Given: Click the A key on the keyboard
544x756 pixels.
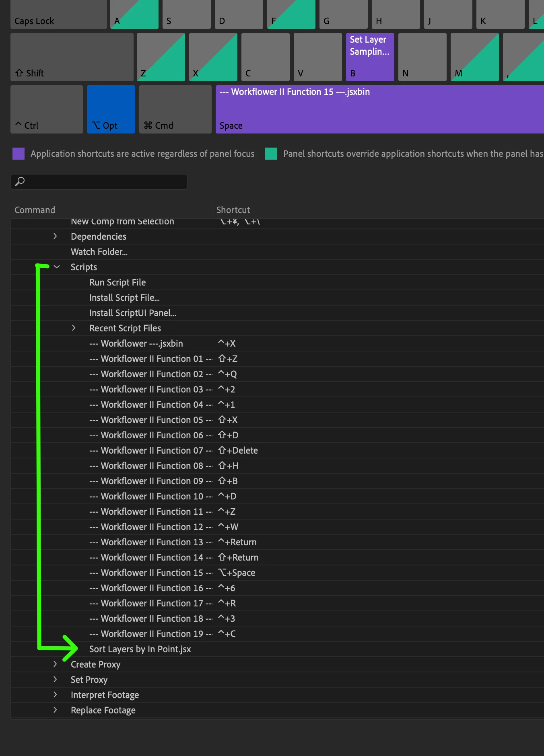Looking at the screenshot, I should (x=134, y=14).
